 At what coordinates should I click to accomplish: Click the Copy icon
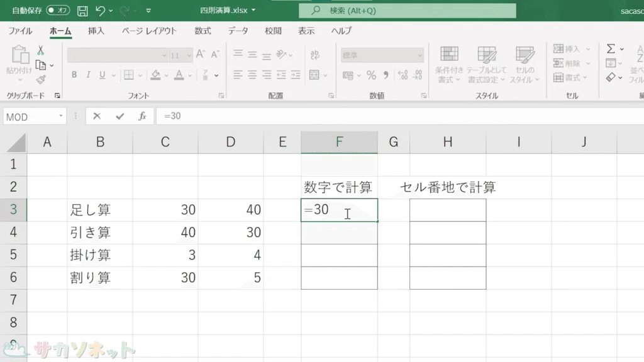tap(41, 65)
